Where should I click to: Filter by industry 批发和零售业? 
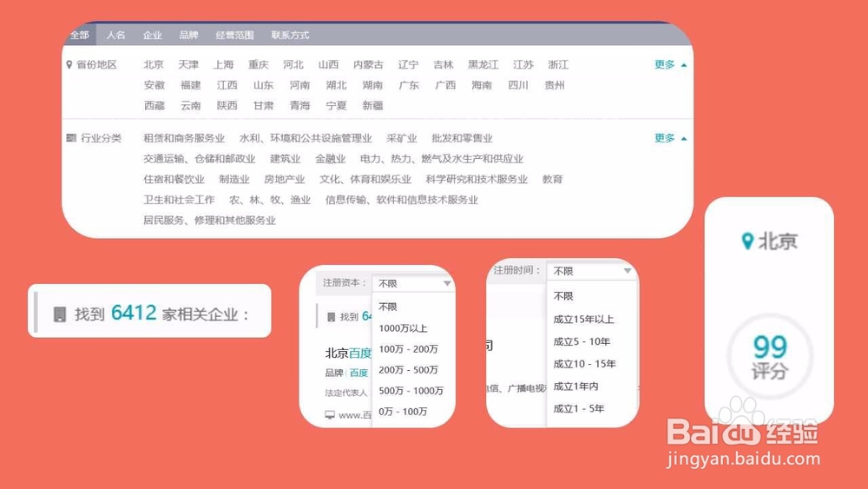tap(463, 138)
